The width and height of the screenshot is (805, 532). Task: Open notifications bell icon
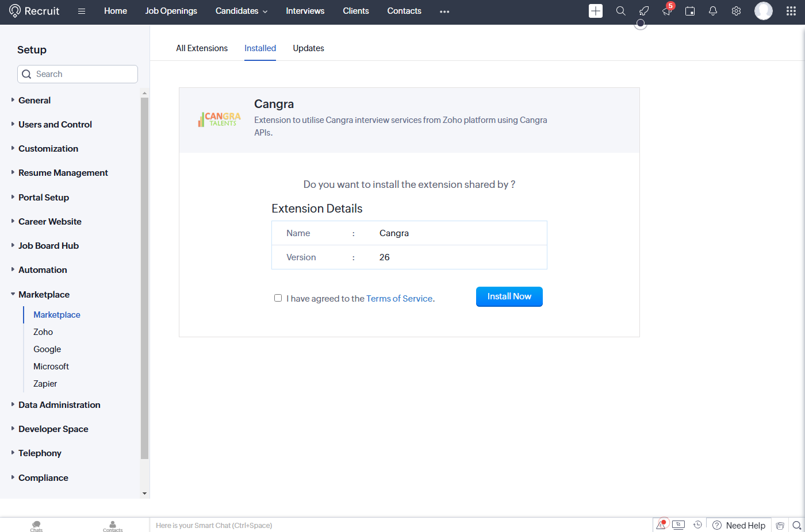[x=713, y=11]
